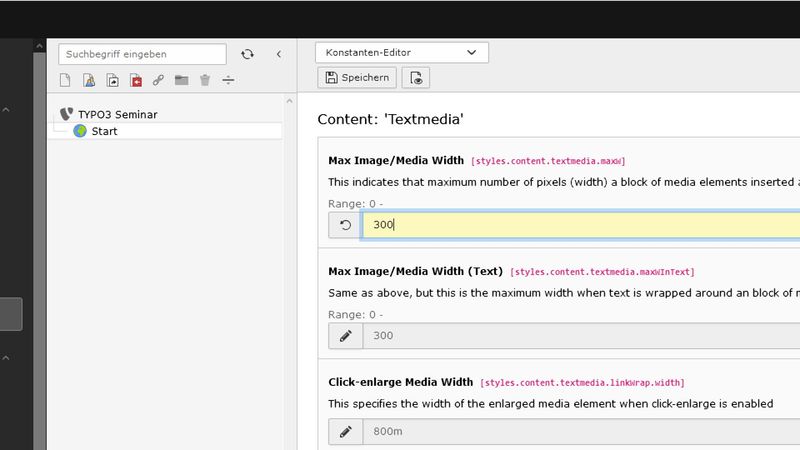Enable editing for Click-enlarge Media Width
This screenshot has width=800, height=450.
click(x=346, y=432)
